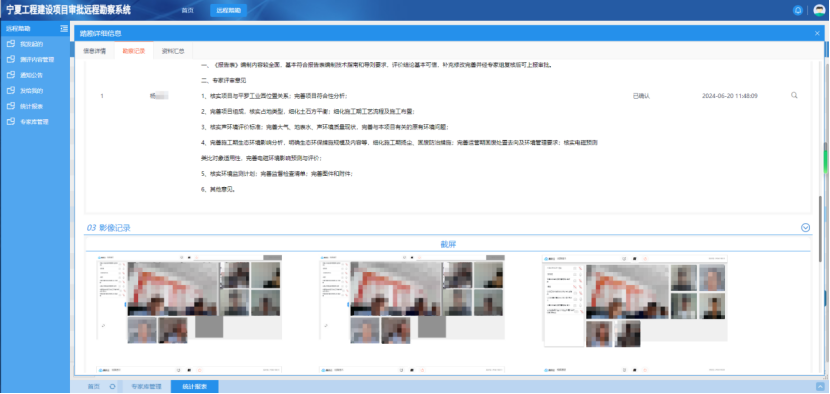The width and height of the screenshot is (830, 394).
Task: Open the notification bell icon
Action: tap(798, 11)
